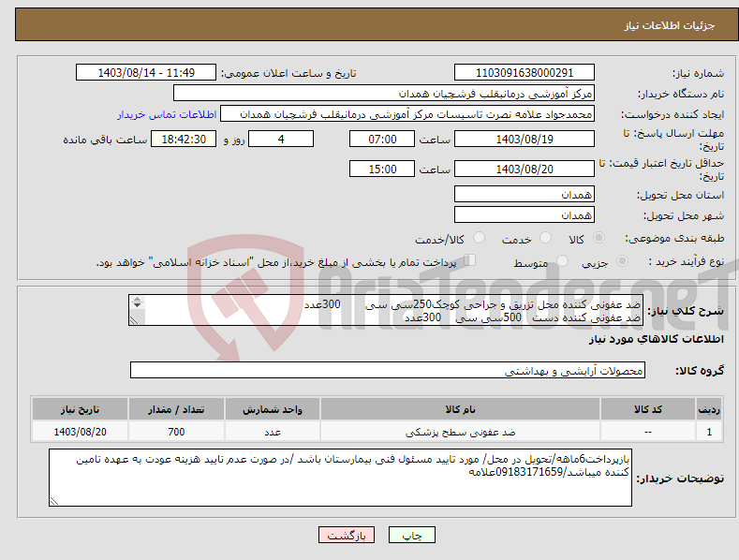Click the 15:00 validity time field
This screenshot has height=560, width=739.
(x=382, y=169)
